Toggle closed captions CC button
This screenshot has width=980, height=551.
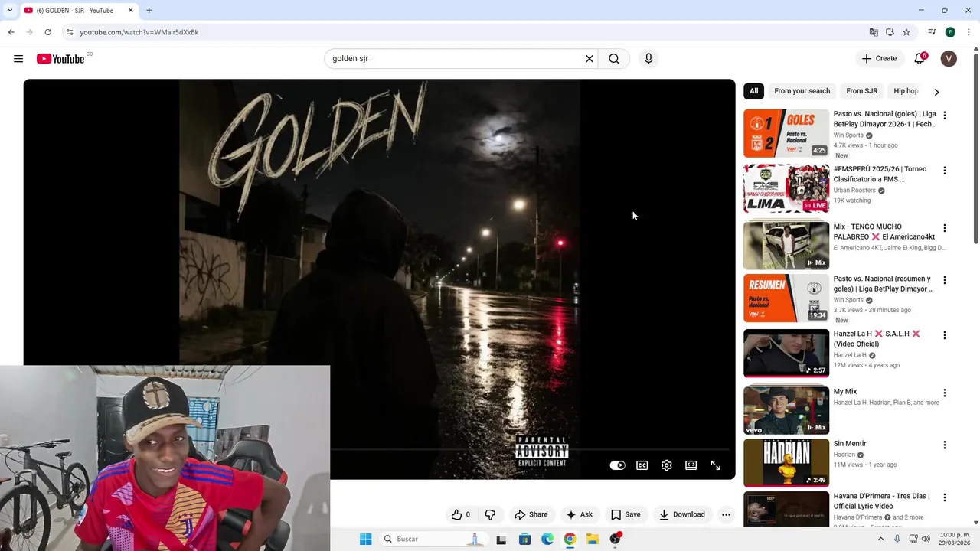(642, 465)
